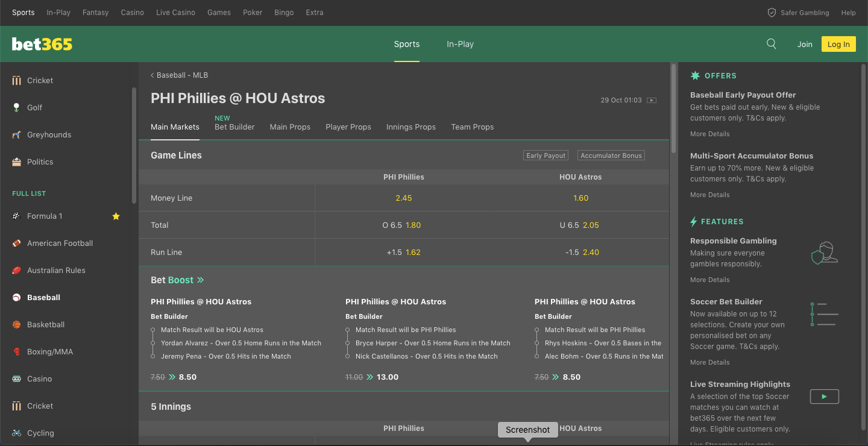868x446 pixels.
Task: Click the Greyhounds sidebar icon
Action: pos(16,134)
